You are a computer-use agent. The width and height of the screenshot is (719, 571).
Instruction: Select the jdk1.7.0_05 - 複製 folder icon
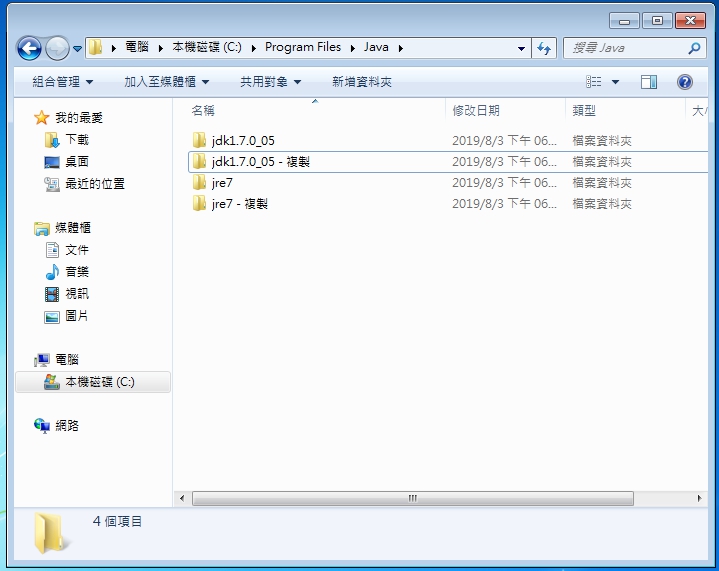click(x=199, y=161)
